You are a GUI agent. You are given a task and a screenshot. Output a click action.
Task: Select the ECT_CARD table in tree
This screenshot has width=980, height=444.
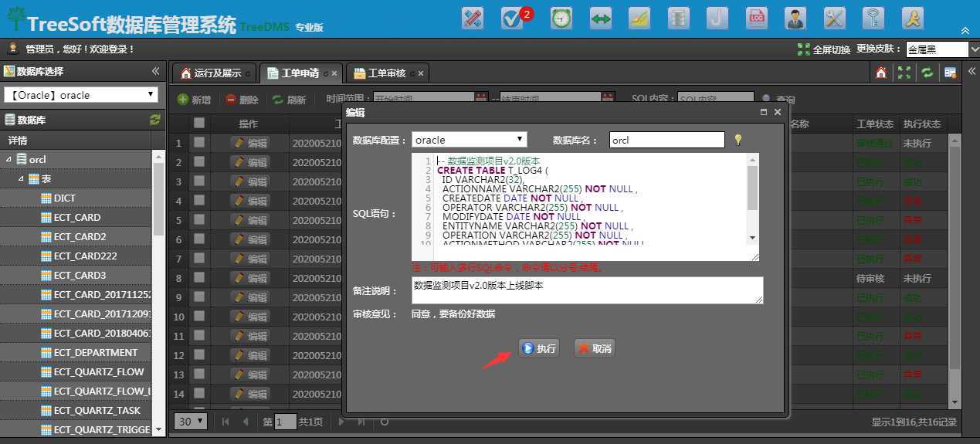77,217
